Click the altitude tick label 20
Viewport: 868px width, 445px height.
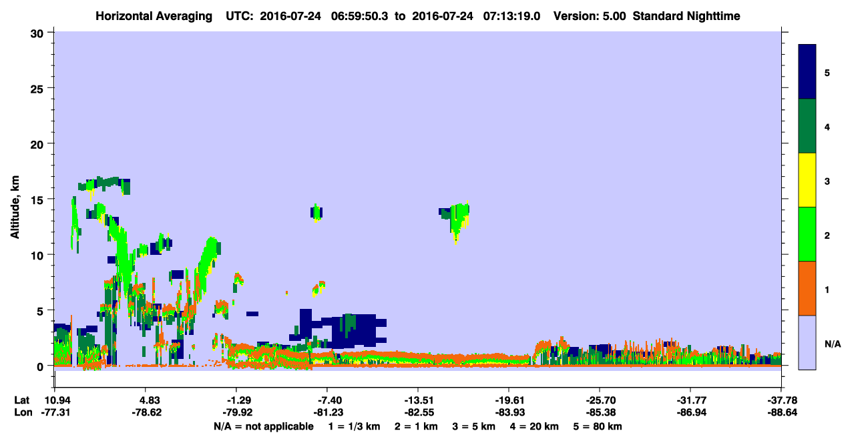[39, 143]
